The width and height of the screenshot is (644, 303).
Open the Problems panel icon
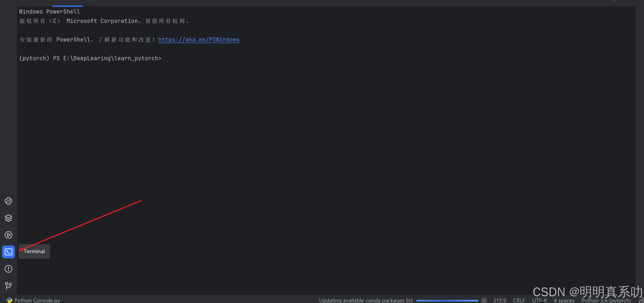point(8,269)
